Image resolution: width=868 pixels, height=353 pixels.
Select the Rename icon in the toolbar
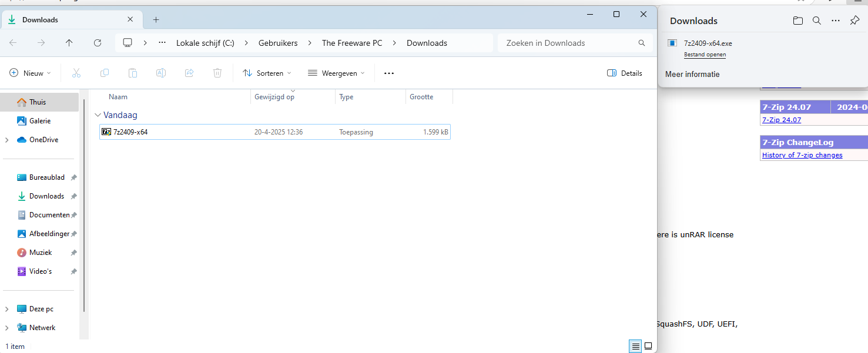pos(161,72)
